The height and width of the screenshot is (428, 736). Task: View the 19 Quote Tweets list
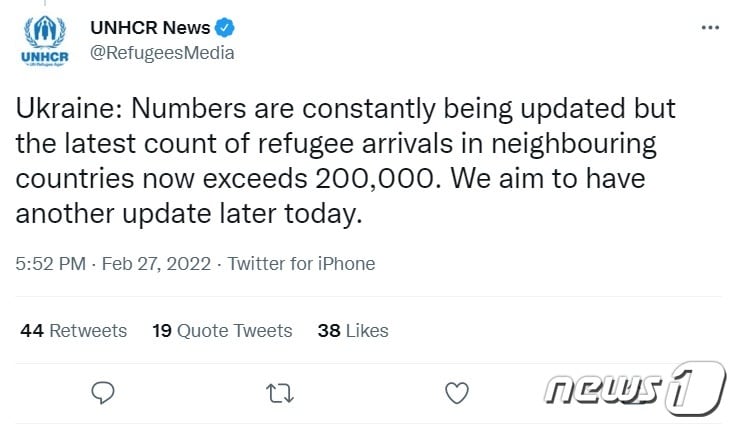[x=222, y=330]
